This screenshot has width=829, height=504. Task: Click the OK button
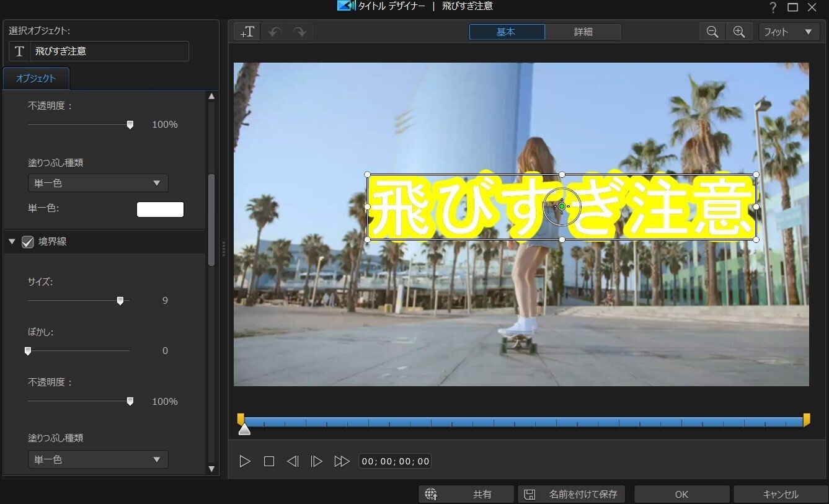click(x=681, y=494)
